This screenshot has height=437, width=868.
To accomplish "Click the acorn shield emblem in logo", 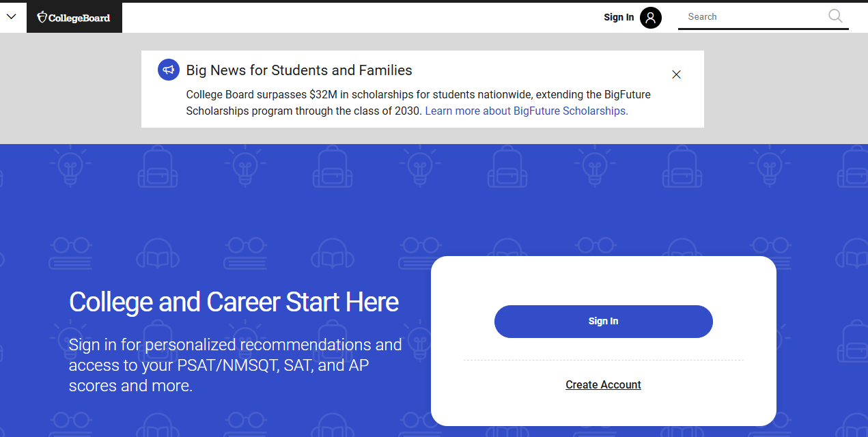I will tap(42, 17).
